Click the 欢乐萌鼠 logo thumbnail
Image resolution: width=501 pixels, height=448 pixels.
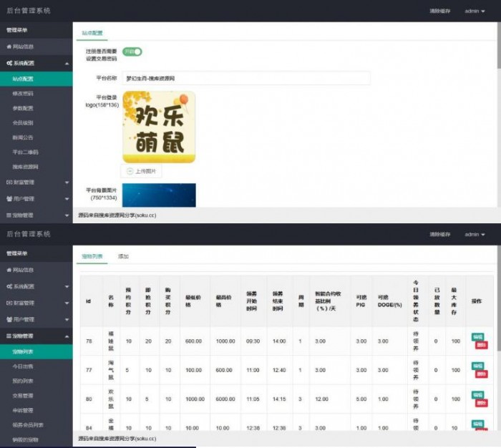coord(159,127)
